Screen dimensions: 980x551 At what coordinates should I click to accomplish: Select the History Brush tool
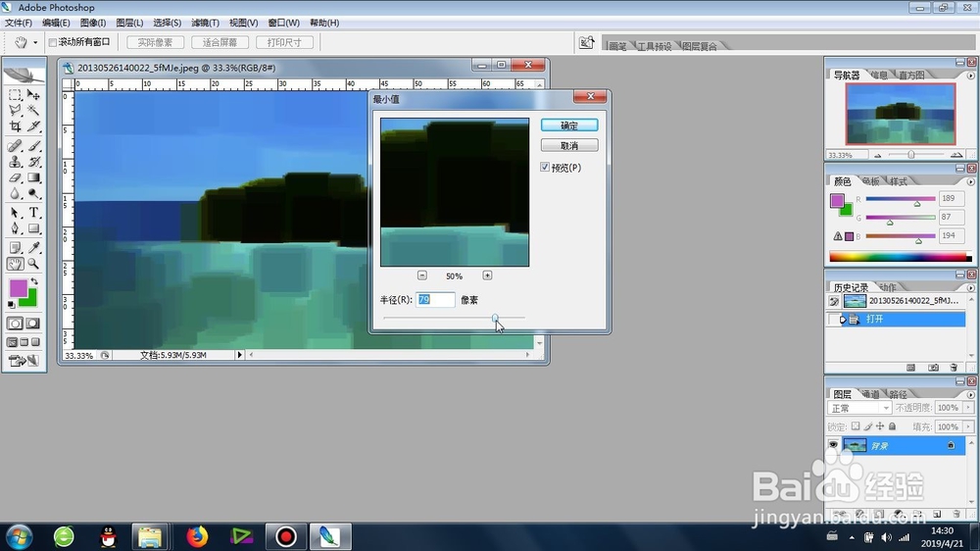33,162
